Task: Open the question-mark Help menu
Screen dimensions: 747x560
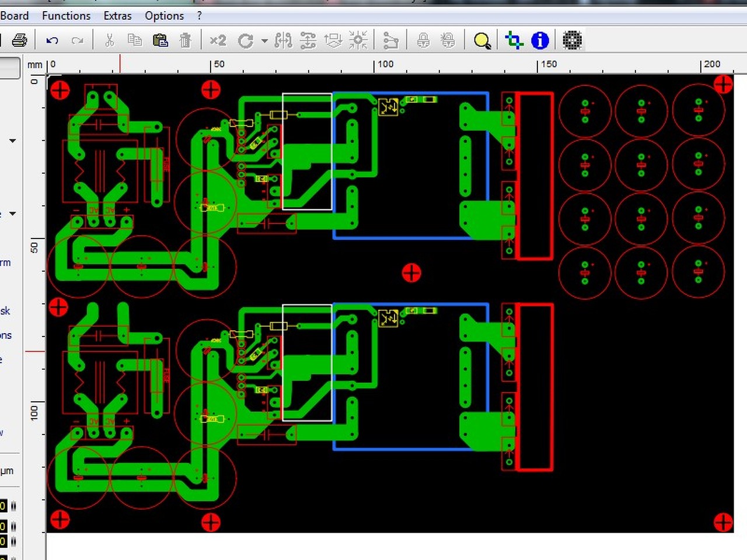Action: (x=199, y=16)
